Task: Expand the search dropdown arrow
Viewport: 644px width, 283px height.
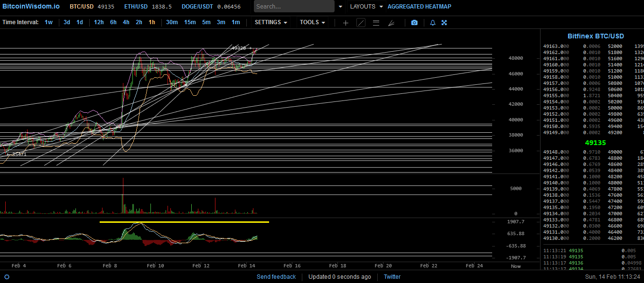Action: pos(340,7)
